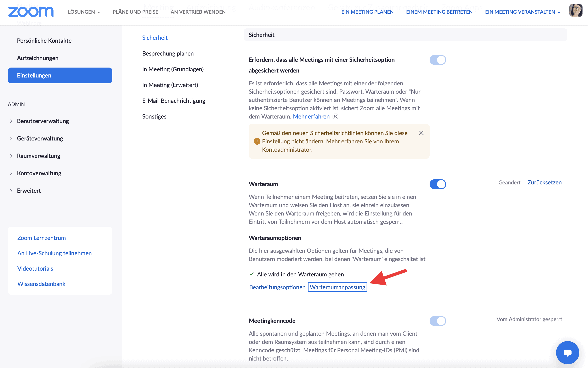Click the Mehr erfahren link
This screenshot has width=588, height=368.
(311, 117)
